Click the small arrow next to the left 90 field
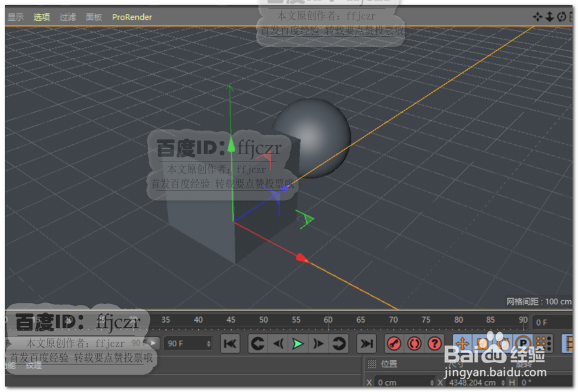 (x=151, y=343)
